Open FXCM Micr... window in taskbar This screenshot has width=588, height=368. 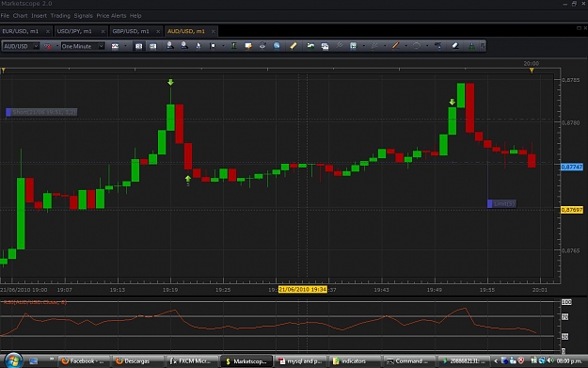(191, 360)
